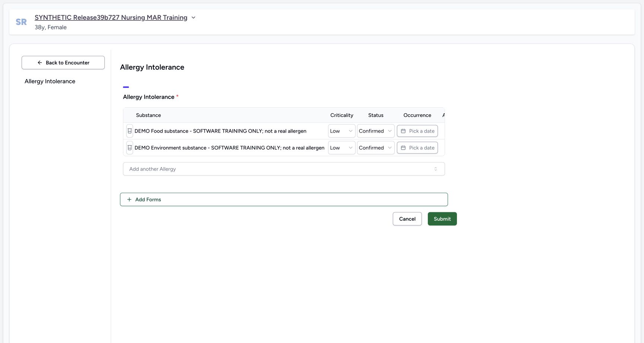
Task: Click the Substance column header
Action: pyautogui.click(x=148, y=115)
